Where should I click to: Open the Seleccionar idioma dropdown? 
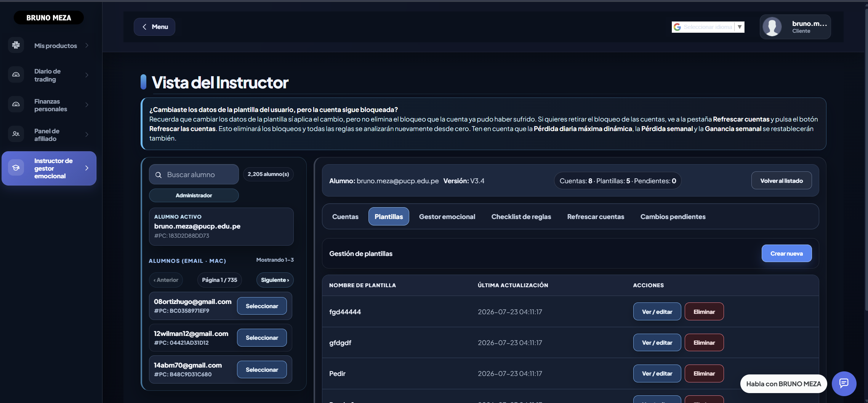click(708, 27)
